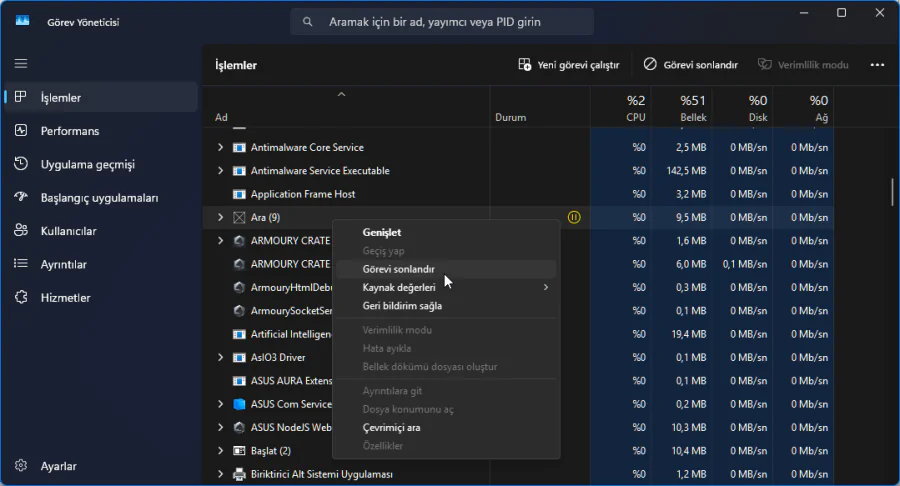Click the Antimalware Core Service process icon
The width and height of the screenshot is (900, 486).
tap(239, 147)
